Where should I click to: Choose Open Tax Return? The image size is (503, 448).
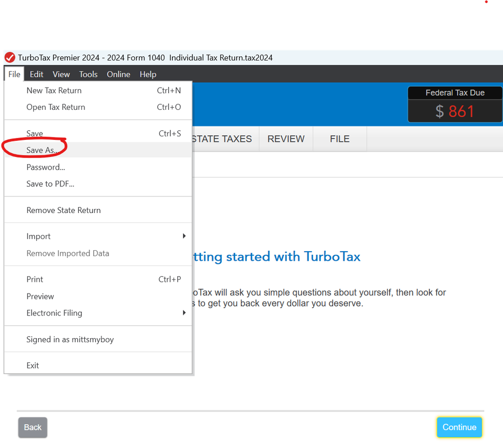coord(98,107)
